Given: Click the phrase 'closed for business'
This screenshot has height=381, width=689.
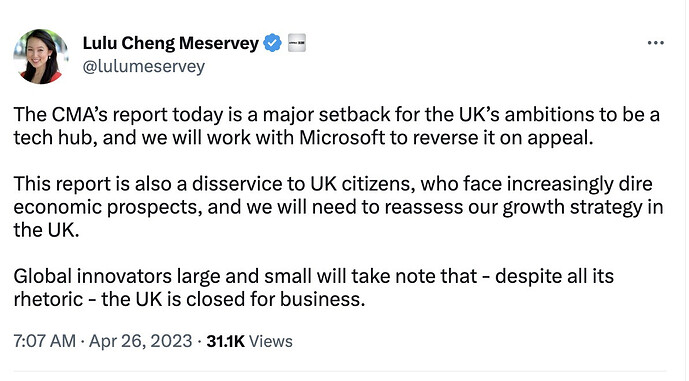Looking at the screenshot, I should tap(276, 299).
